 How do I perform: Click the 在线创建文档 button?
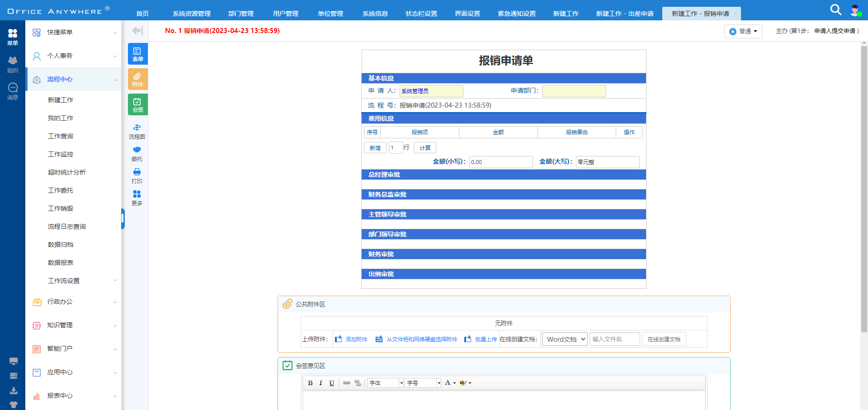point(664,339)
